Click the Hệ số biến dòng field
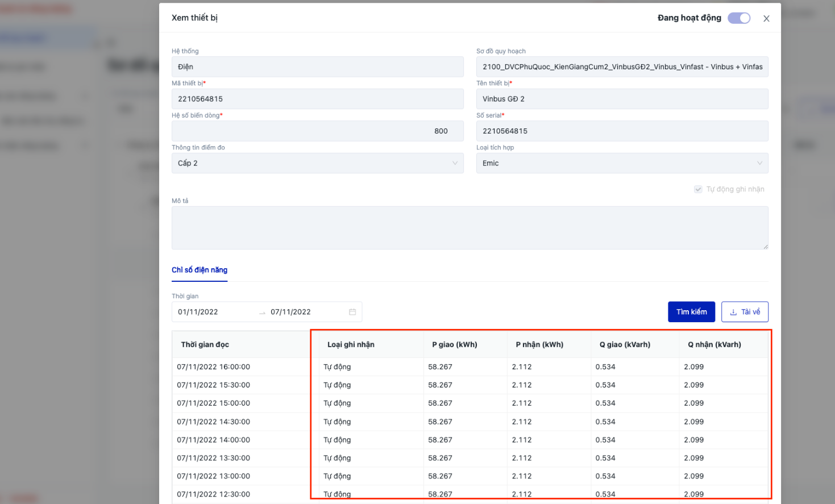Viewport: 835px width, 504px height. coord(317,131)
